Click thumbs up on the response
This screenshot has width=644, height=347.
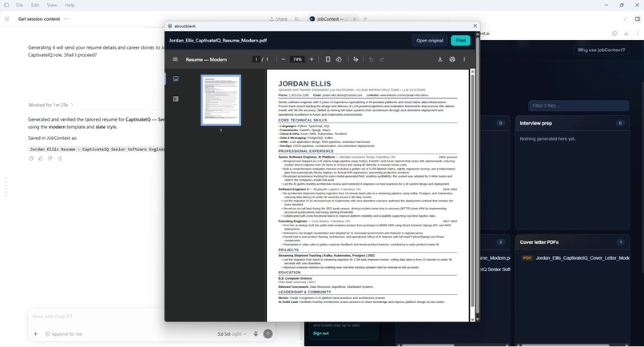pos(41,158)
